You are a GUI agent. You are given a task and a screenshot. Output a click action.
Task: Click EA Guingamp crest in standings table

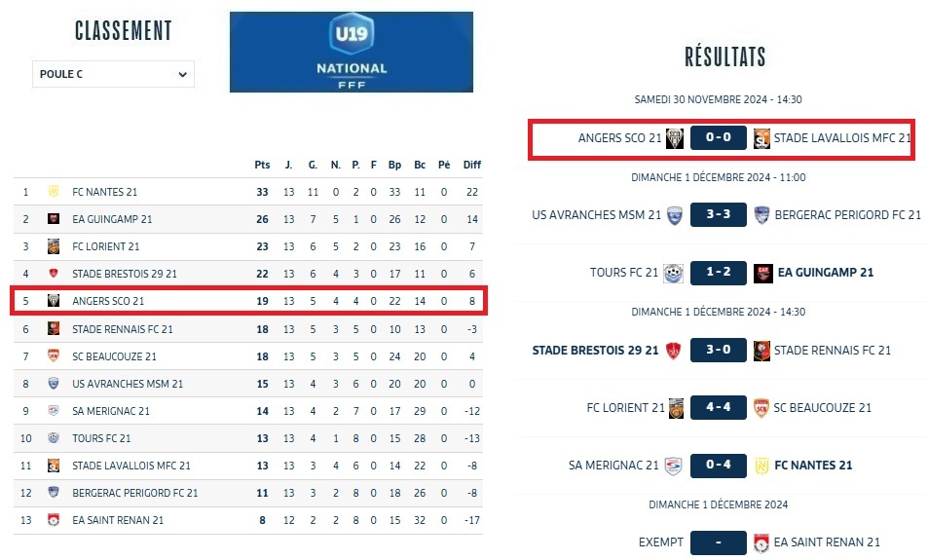pyautogui.click(x=55, y=219)
